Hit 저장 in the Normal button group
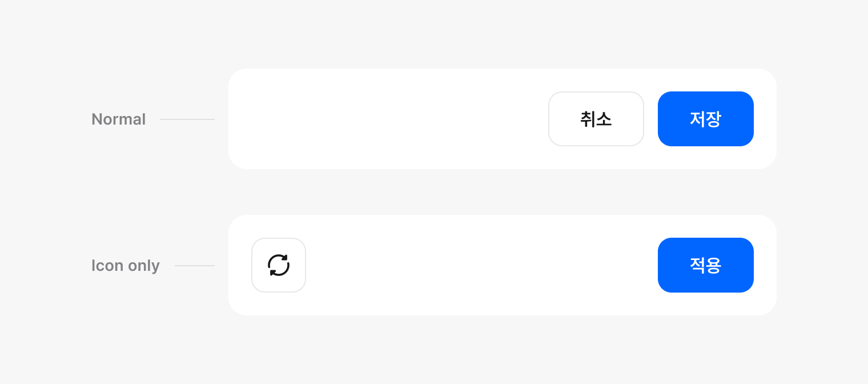 point(705,119)
